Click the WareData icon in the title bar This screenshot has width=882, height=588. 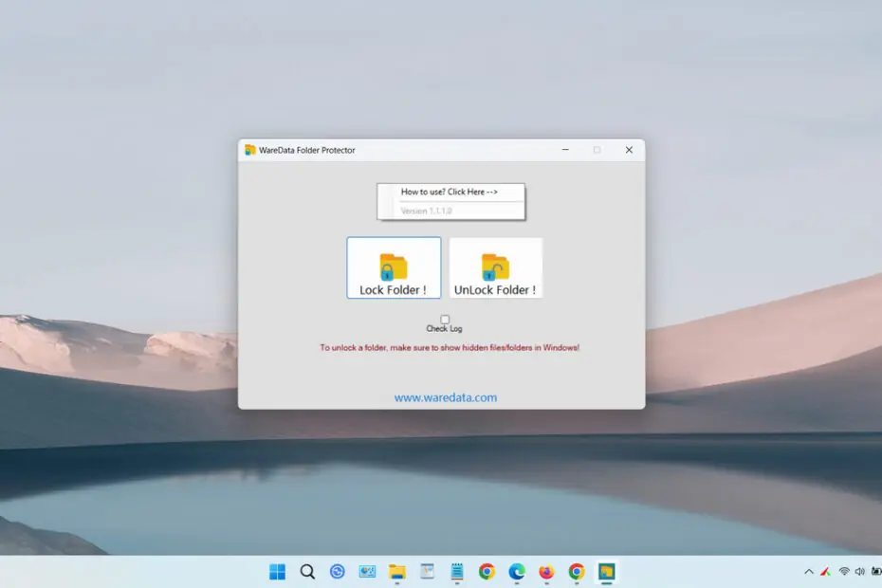point(251,150)
